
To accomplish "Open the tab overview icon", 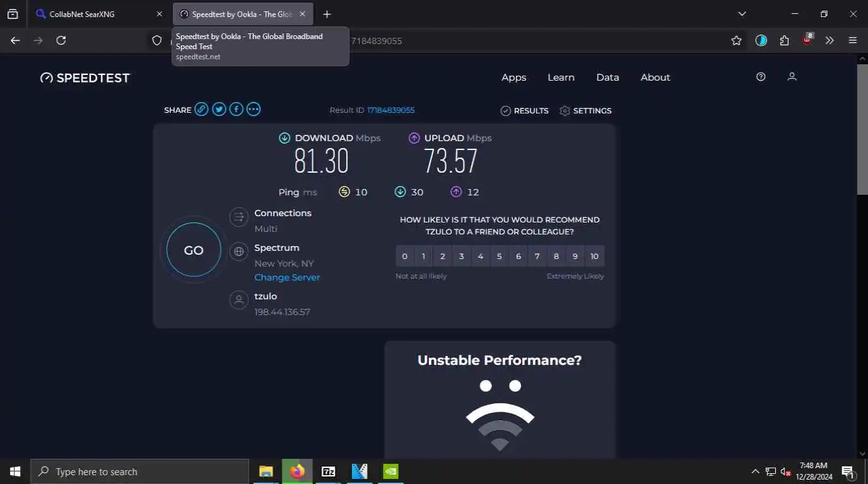I will click(13, 14).
